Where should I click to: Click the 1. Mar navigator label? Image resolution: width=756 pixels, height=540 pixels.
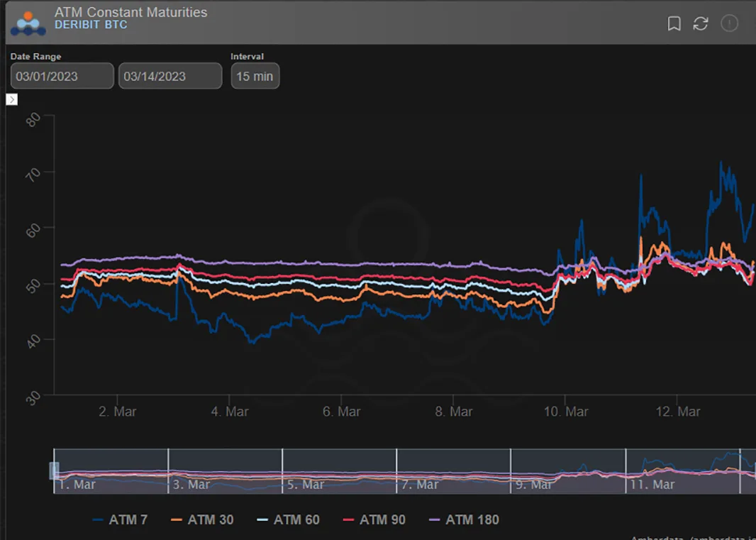77,484
